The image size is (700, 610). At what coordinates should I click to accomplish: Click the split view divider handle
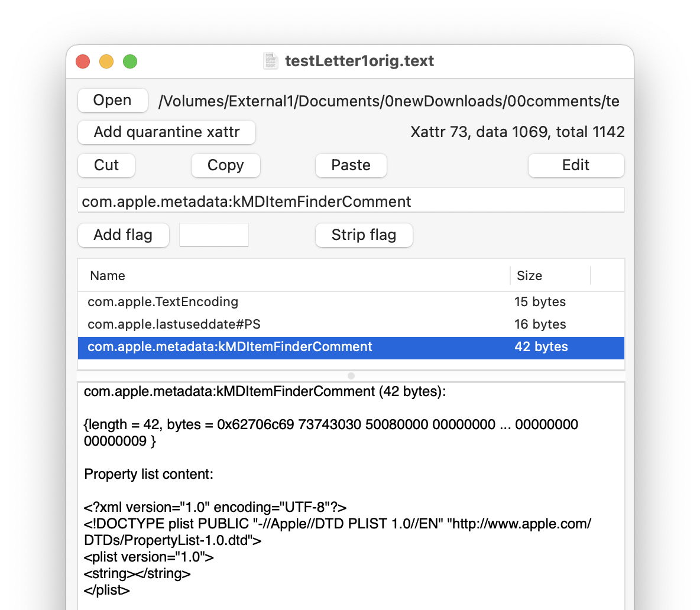click(x=351, y=376)
